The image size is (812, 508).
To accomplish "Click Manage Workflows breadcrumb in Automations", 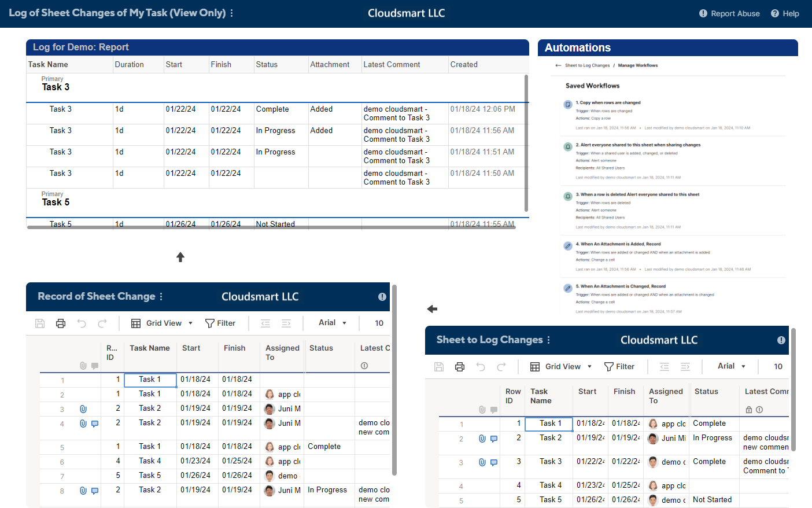I will point(637,65).
